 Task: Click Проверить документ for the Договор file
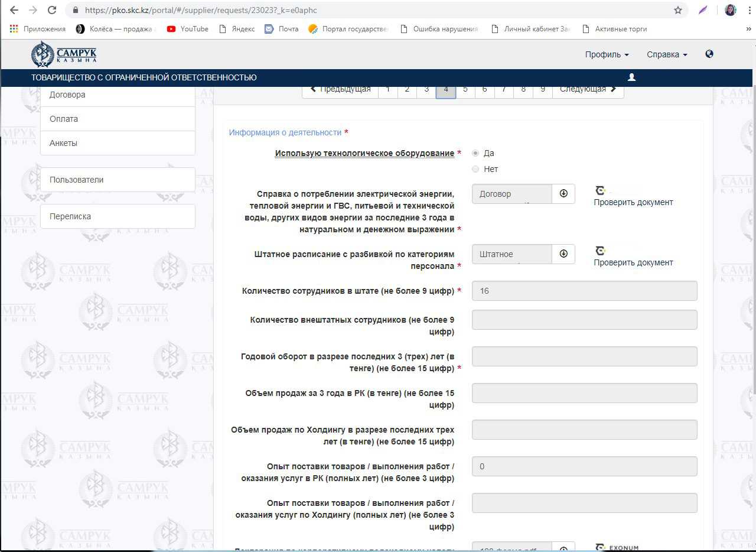click(x=633, y=202)
